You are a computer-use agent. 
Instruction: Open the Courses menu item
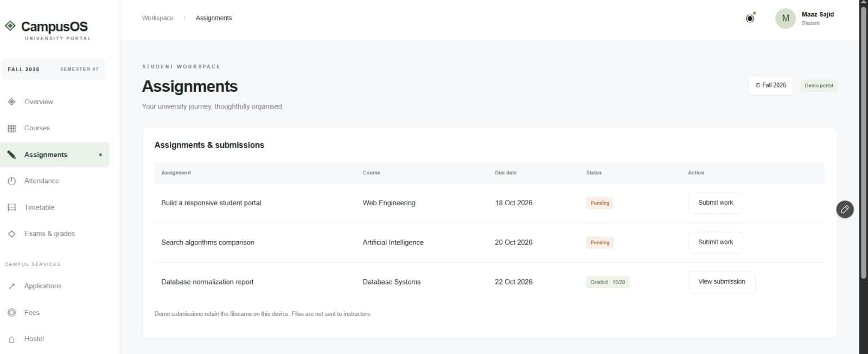point(55,128)
